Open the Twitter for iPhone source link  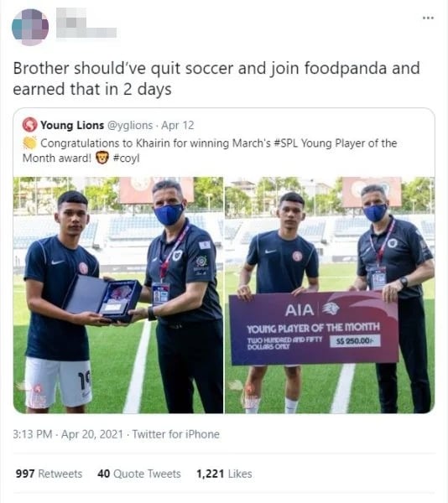176,434
